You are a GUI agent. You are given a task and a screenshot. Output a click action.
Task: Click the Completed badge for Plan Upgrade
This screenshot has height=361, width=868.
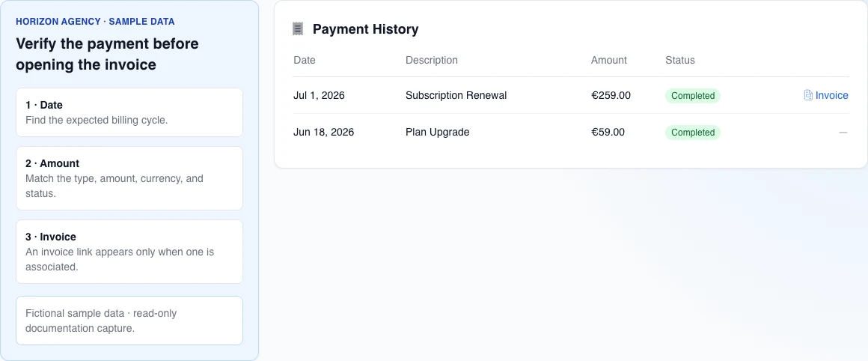(x=692, y=133)
